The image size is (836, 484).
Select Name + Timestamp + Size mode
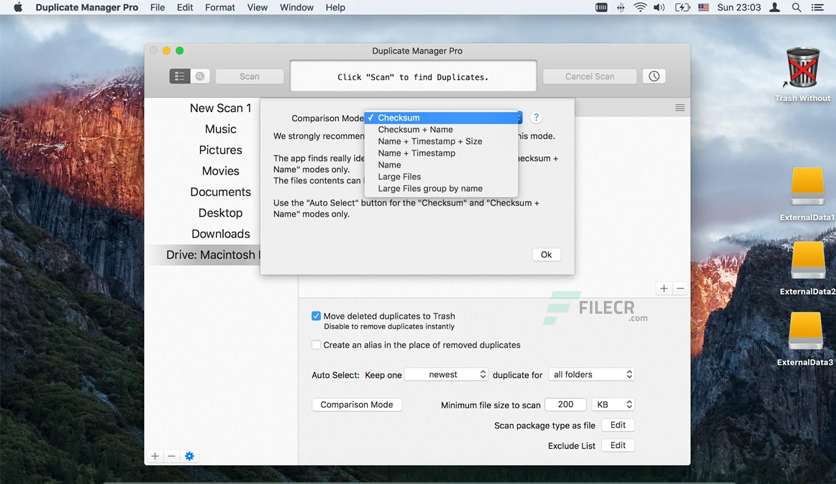click(x=441, y=141)
